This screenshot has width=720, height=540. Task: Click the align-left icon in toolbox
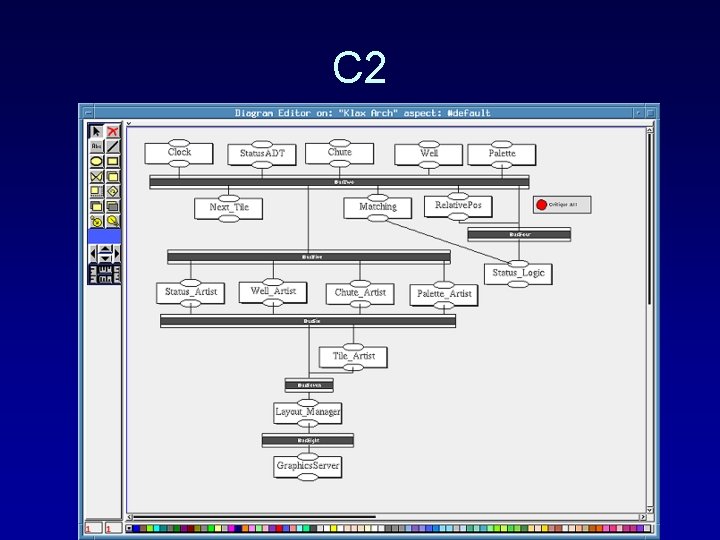(93, 274)
